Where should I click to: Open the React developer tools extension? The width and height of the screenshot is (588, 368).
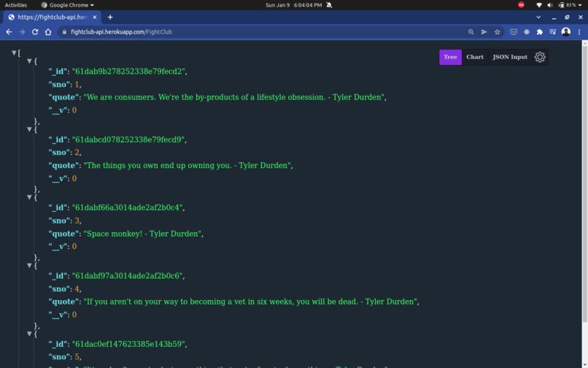[527, 32]
